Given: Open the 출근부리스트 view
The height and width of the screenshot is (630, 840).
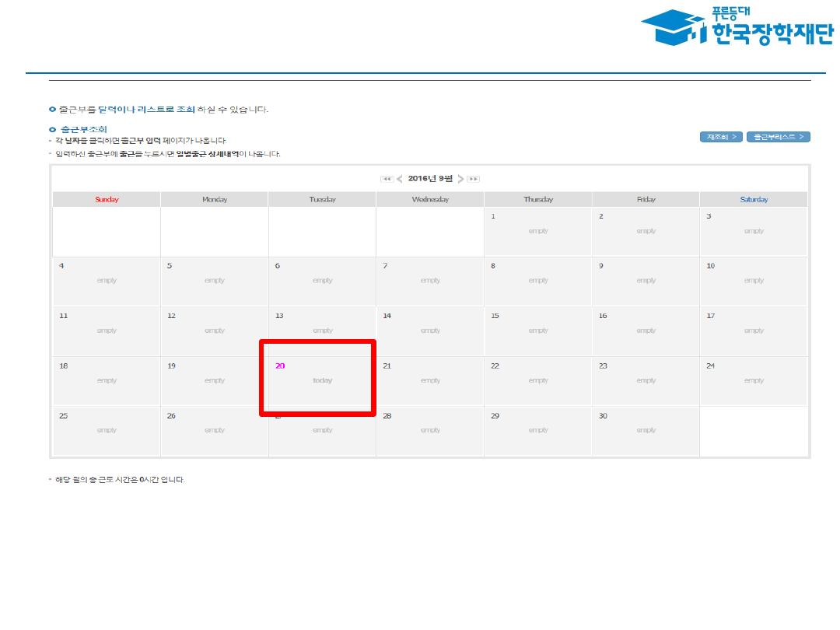Looking at the screenshot, I should click(x=778, y=137).
